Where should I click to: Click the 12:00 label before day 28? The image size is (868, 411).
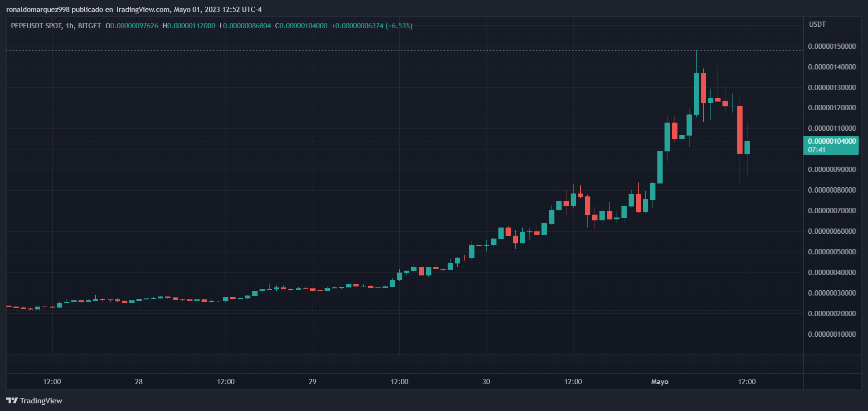pos(52,382)
